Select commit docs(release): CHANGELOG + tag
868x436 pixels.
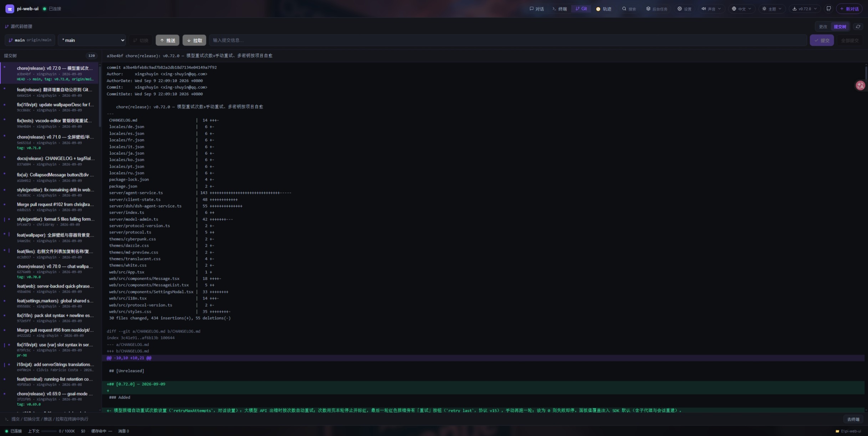tap(50, 161)
